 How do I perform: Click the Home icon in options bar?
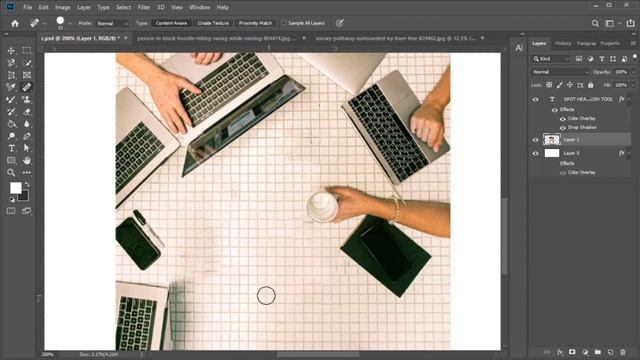[x=15, y=23]
